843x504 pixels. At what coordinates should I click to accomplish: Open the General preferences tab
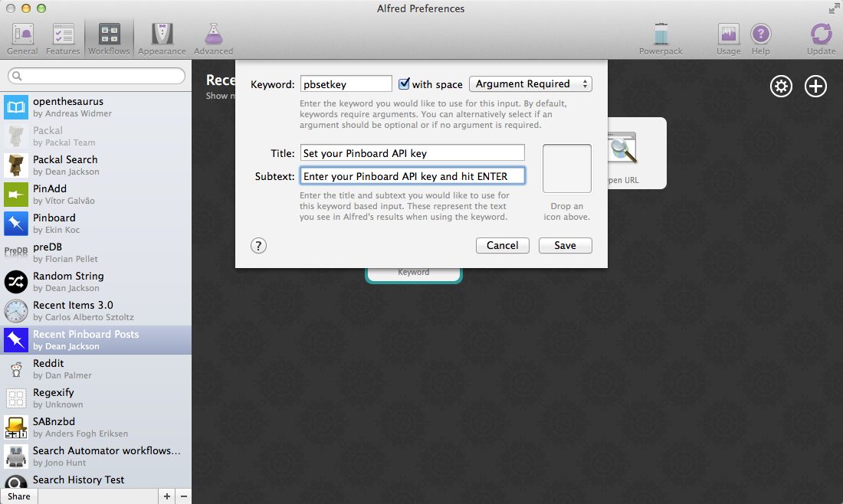pos(22,39)
